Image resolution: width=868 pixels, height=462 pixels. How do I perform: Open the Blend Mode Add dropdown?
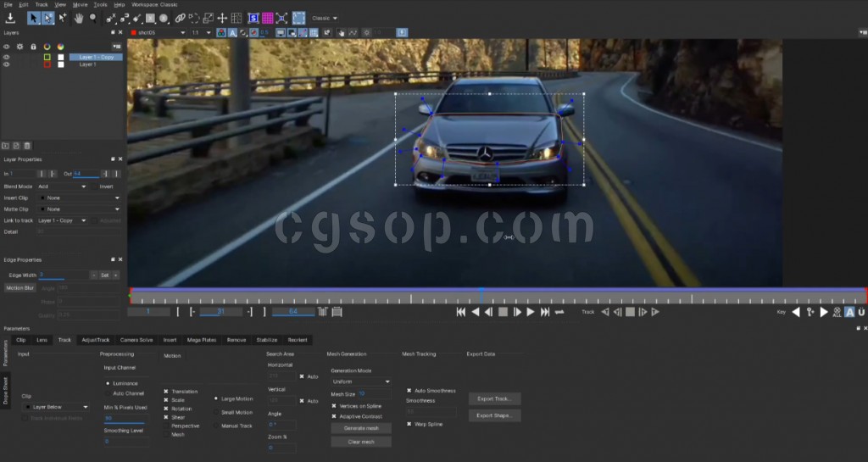point(61,186)
